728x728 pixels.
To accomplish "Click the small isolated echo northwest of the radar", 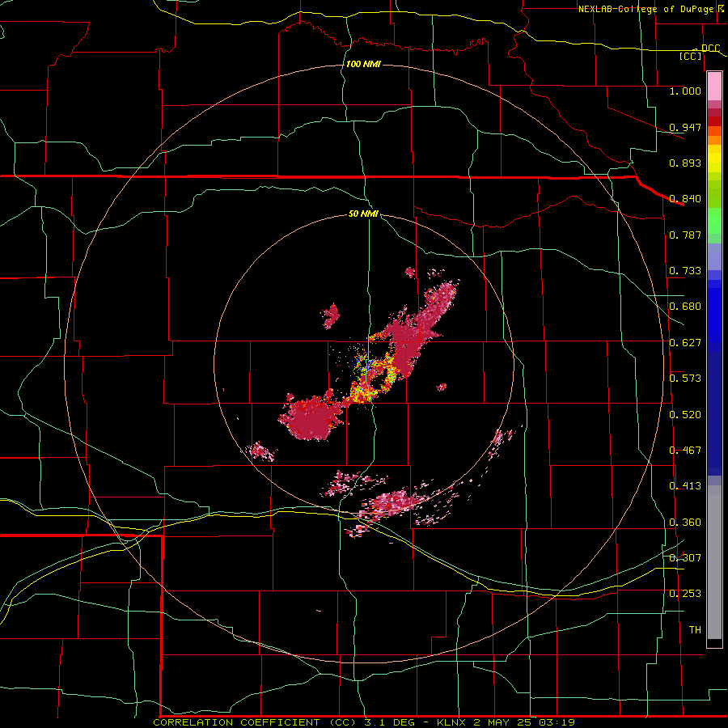I will (331, 315).
